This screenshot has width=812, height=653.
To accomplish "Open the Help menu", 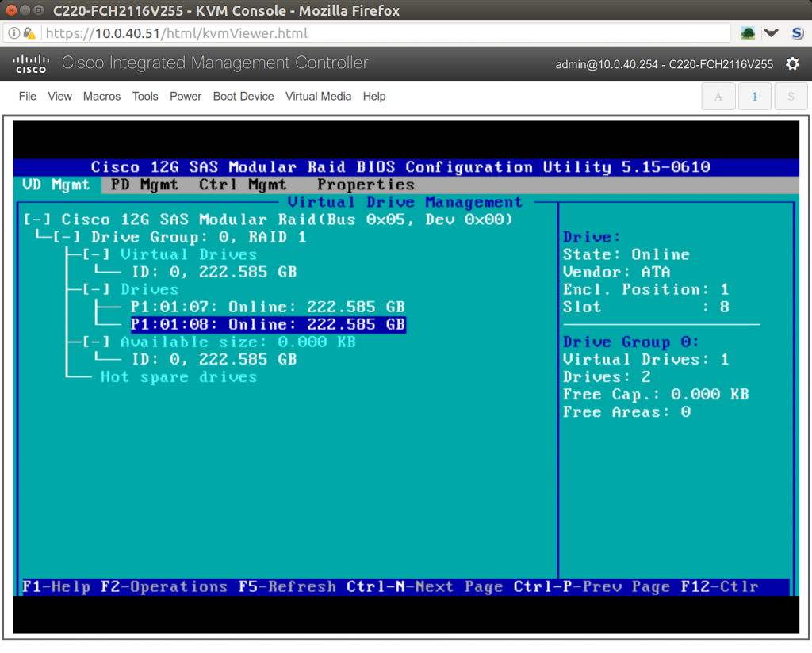I will tap(374, 96).
